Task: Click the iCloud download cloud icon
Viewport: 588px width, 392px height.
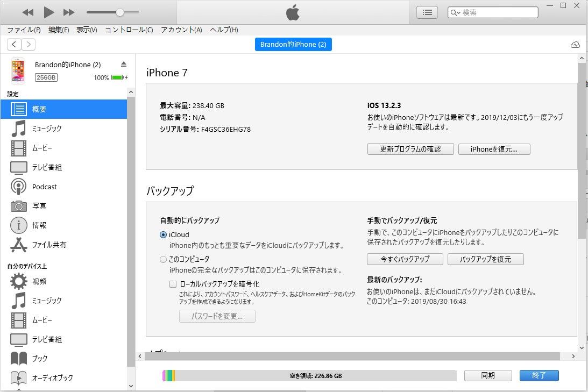Action: (x=575, y=45)
